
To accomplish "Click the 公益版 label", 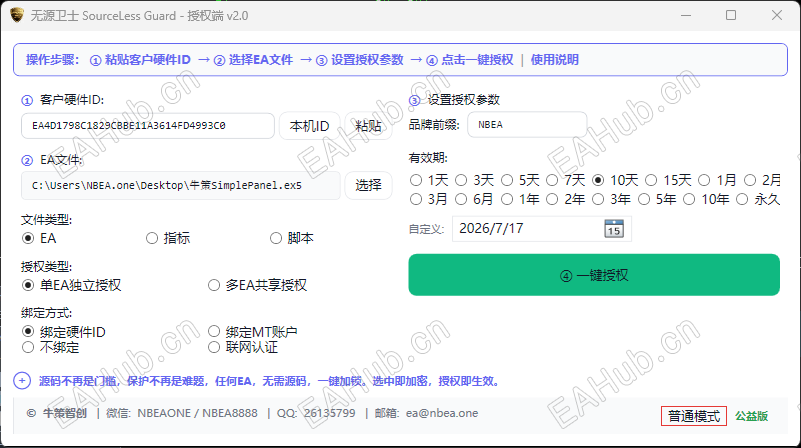I will (751, 416).
